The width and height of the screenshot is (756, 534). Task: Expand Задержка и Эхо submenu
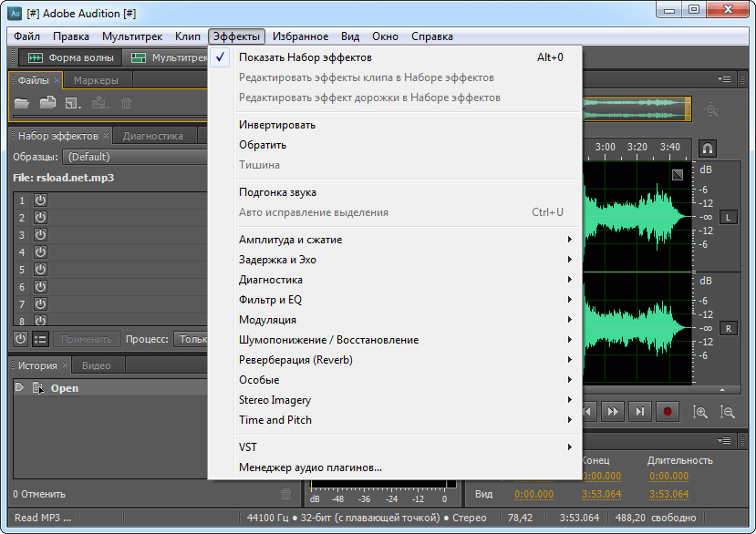click(408, 260)
